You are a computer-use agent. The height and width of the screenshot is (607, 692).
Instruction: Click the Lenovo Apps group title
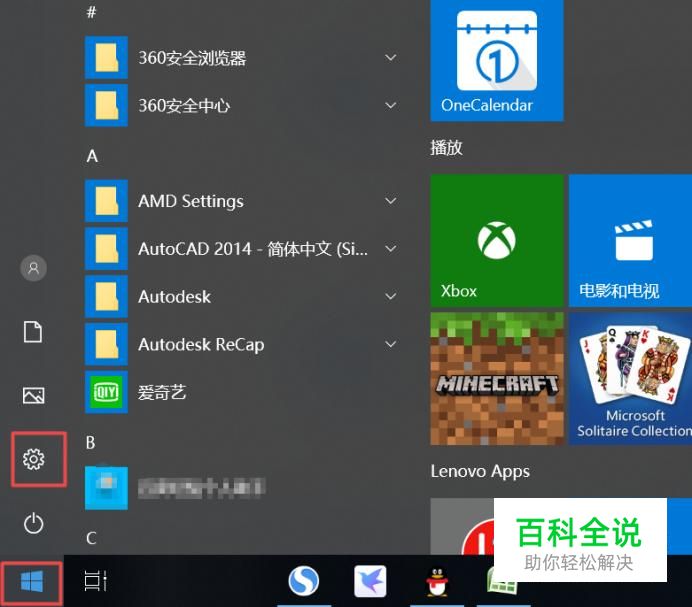(480, 471)
